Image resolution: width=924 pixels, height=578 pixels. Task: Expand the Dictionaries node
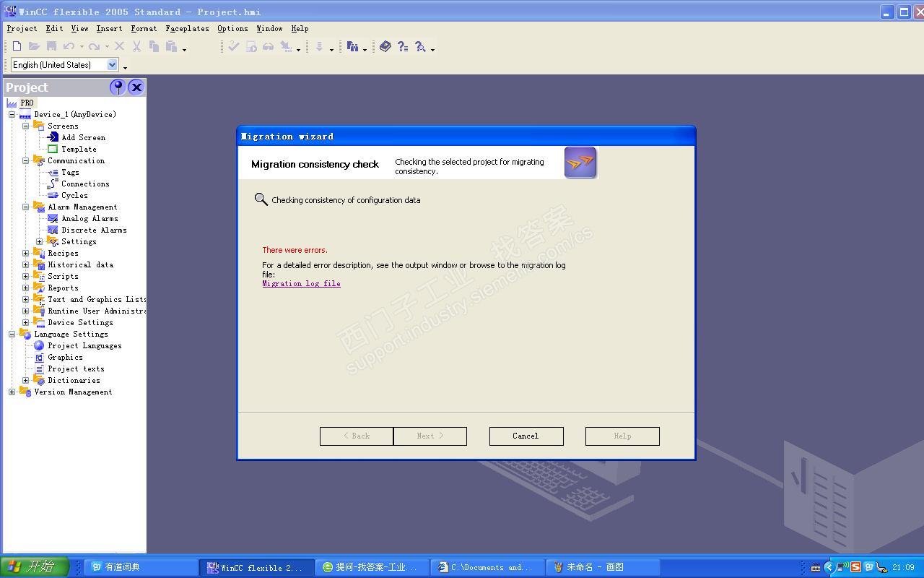tap(26, 380)
